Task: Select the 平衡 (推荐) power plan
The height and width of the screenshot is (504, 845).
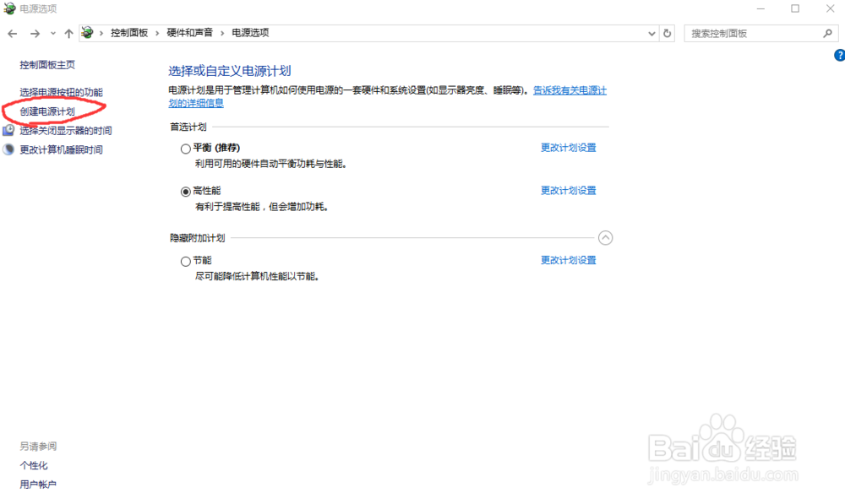Action: pos(184,148)
